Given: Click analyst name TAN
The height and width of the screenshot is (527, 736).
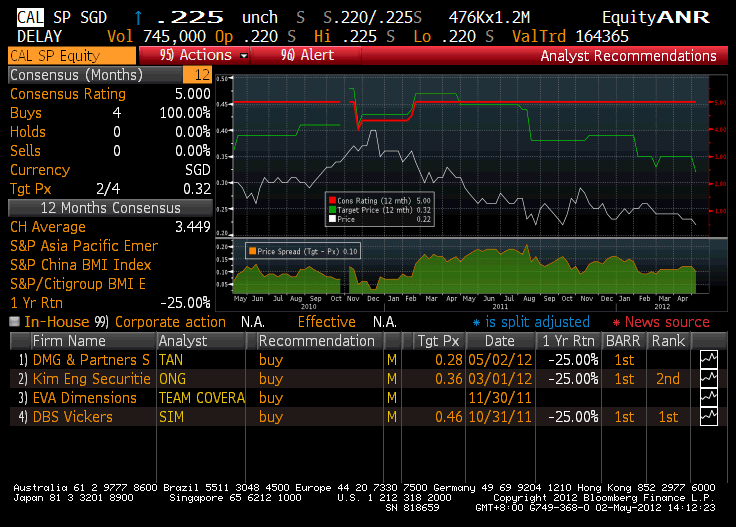Looking at the screenshot, I should (171, 360).
